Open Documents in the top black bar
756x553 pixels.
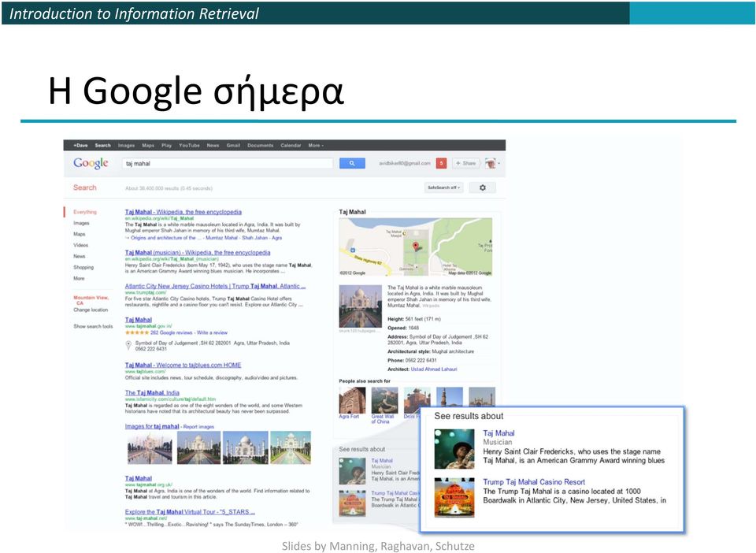click(261, 145)
